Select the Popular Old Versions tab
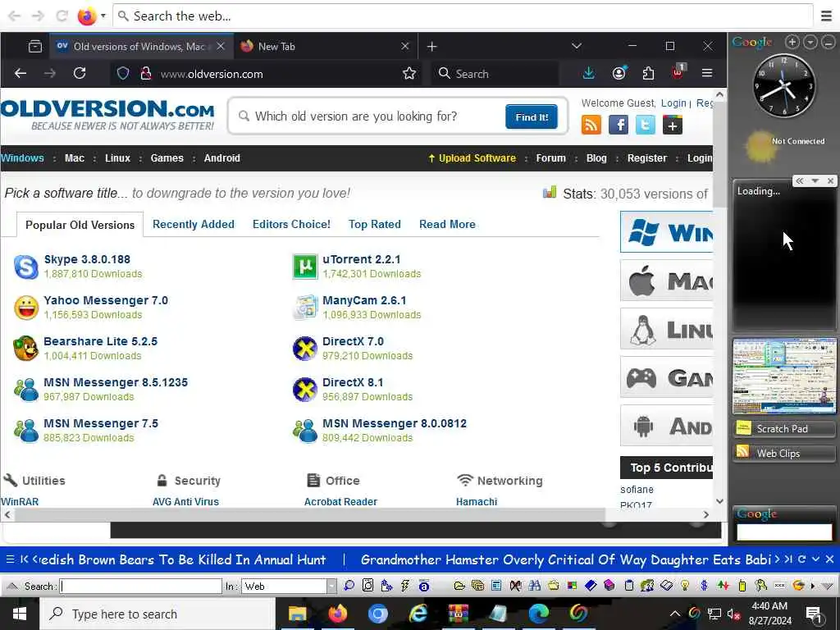840x630 pixels. tap(80, 225)
